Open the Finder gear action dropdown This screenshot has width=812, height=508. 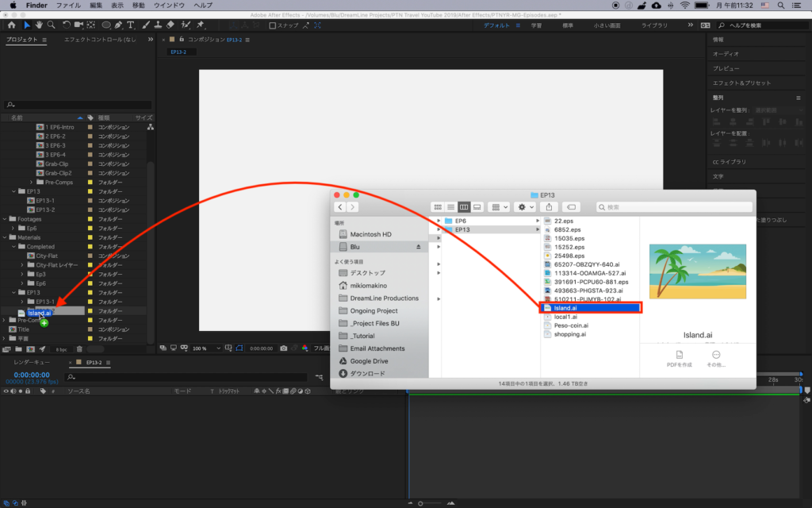[x=524, y=207]
